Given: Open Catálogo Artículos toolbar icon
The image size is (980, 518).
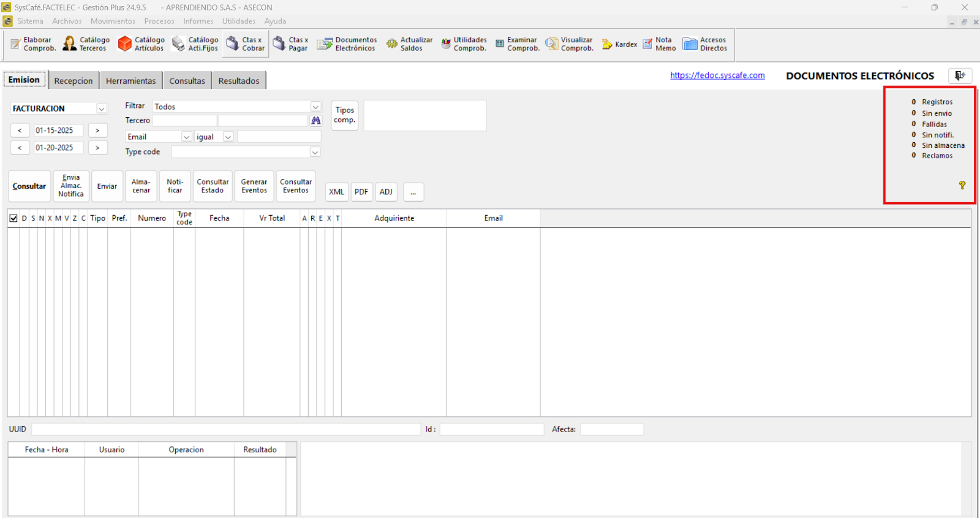Looking at the screenshot, I should 141,44.
